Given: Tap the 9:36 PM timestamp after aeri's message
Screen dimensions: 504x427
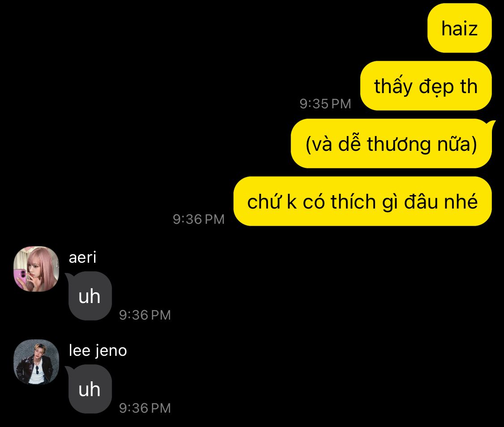Looking at the screenshot, I should pyautogui.click(x=145, y=315).
